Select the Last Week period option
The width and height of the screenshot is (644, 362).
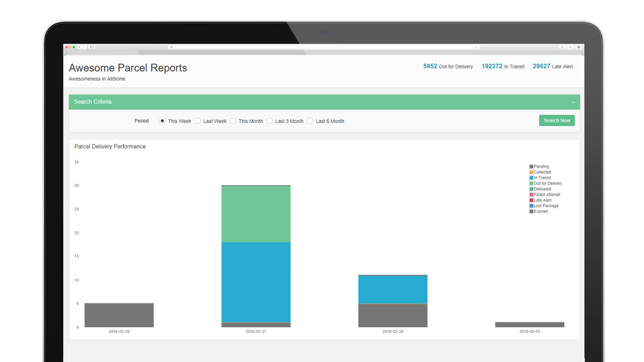tap(197, 121)
